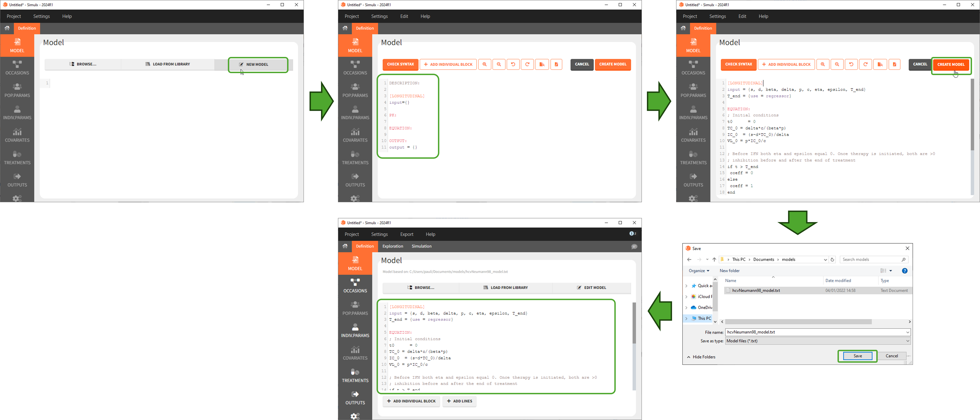980x420 pixels.
Task: Click the Save dialog horizontal scrollbar
Action: click(x=798, y=322)
